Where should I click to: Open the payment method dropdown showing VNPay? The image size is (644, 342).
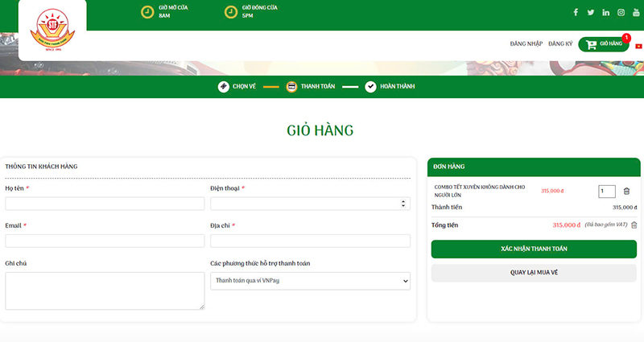310,281
